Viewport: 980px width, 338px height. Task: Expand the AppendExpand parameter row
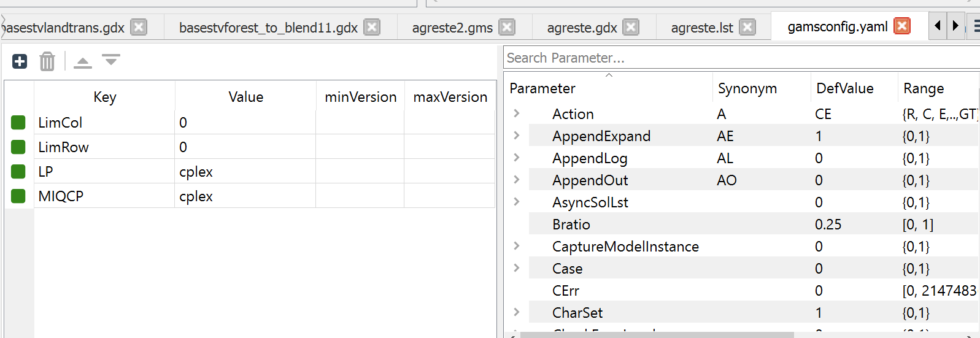click(x=517, y=136)
